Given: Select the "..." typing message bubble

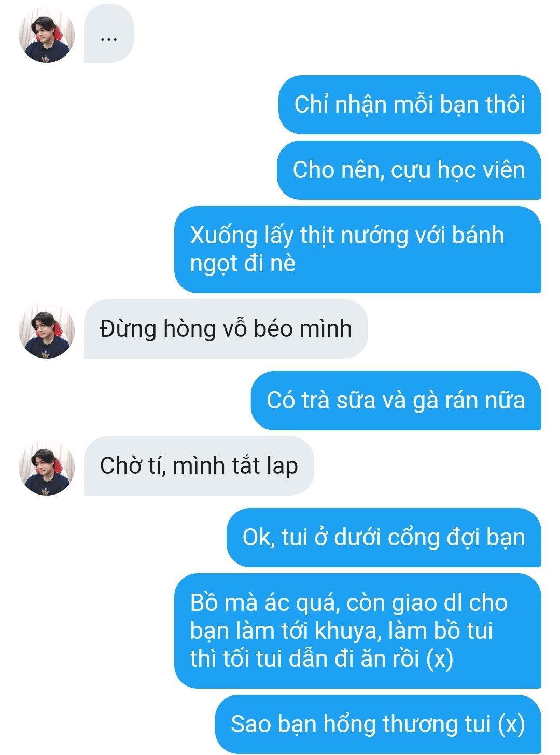Looking at the screenshot, I should (109, 33).
